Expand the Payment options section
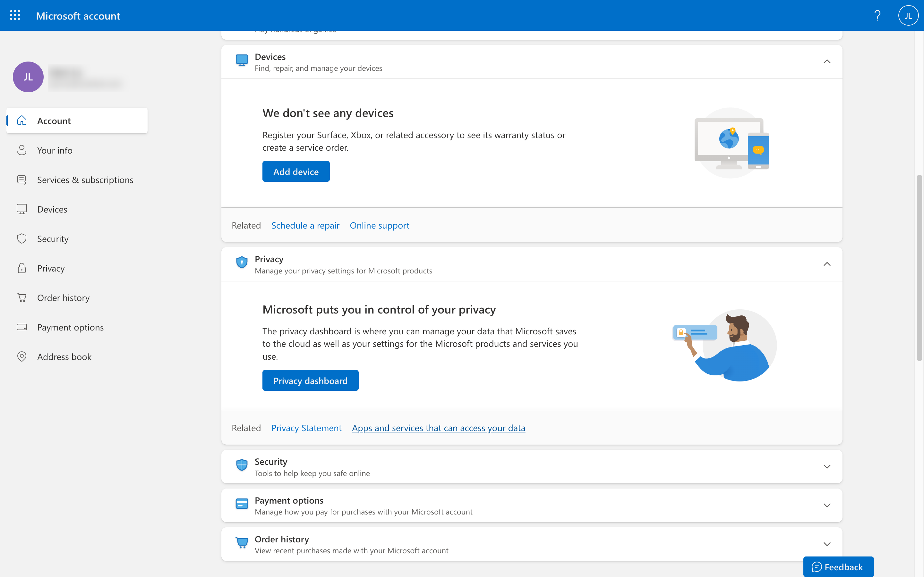924x577 pixels. [x=827, y=505]
